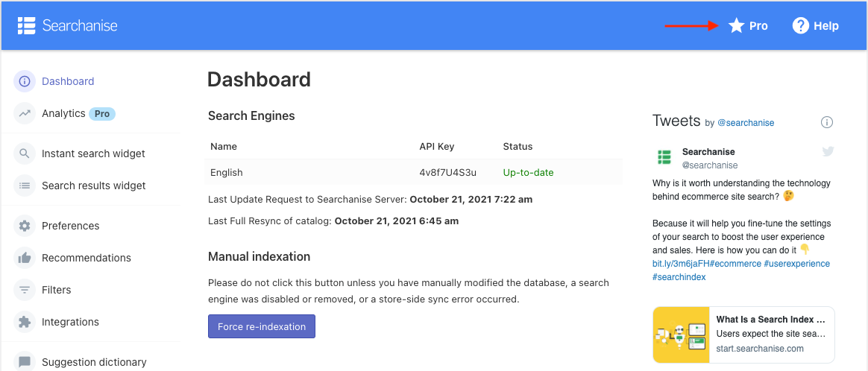Click the start.searchanise.com card domain
The image size is (868, 371).
point(759,349)
